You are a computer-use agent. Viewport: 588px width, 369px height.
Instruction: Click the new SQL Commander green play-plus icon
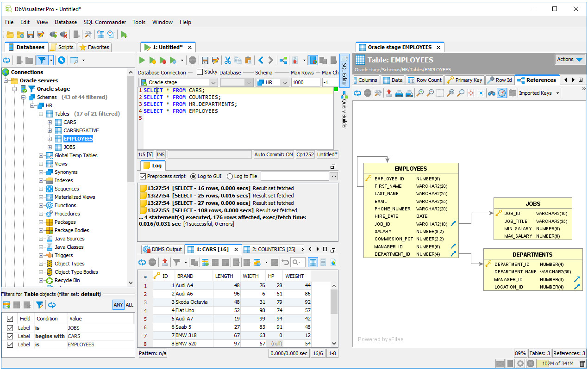(x=124, y=34)
